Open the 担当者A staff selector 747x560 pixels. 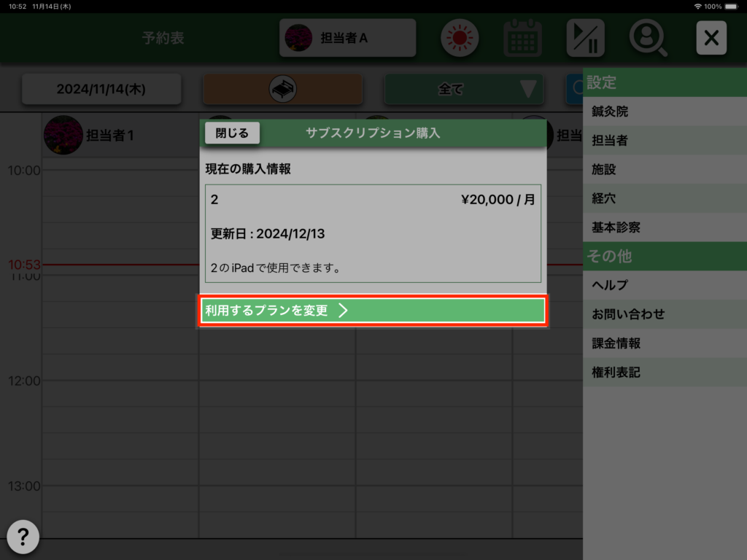(347, 38)
